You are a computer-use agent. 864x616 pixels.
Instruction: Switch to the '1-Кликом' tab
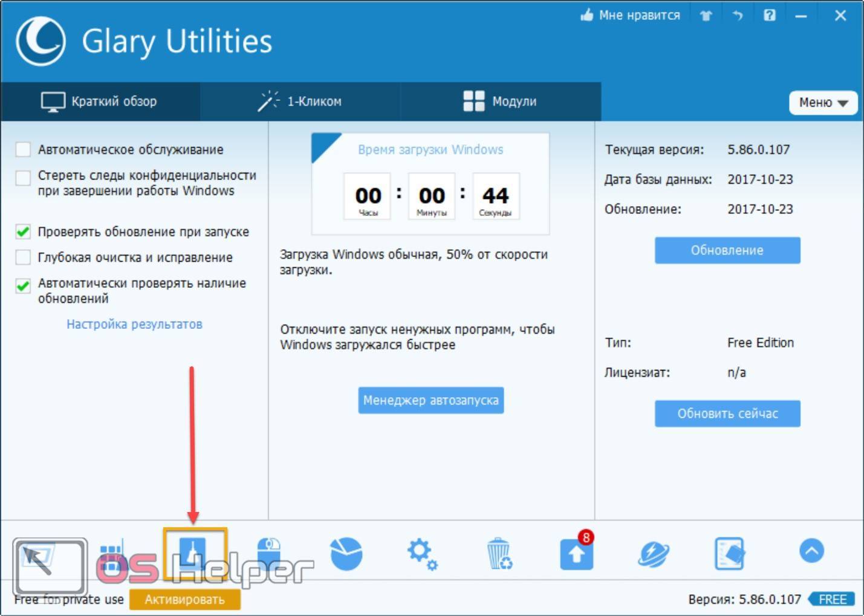pos(300,102)
